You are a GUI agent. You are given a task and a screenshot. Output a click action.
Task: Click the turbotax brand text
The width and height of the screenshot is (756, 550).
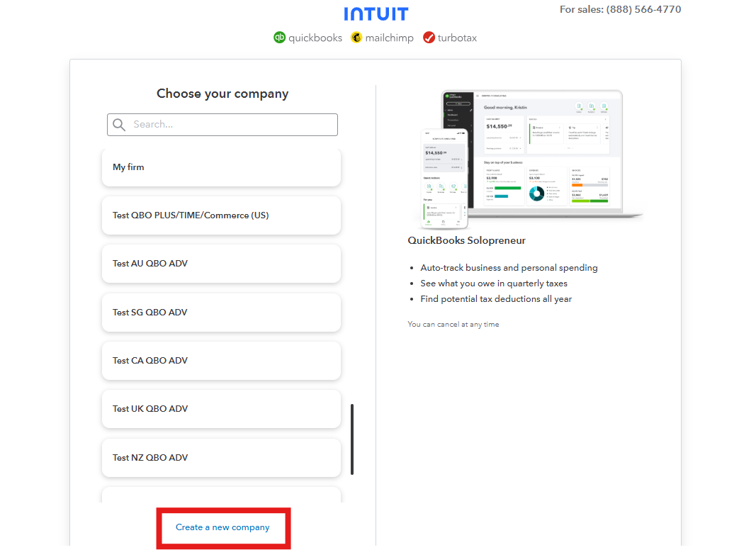(x=457, y=38)
